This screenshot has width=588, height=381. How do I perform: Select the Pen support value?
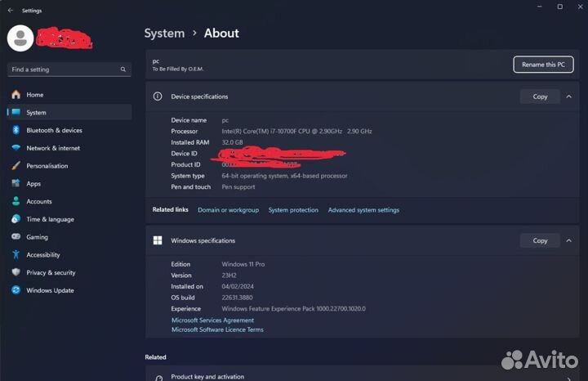coord(238,186)
